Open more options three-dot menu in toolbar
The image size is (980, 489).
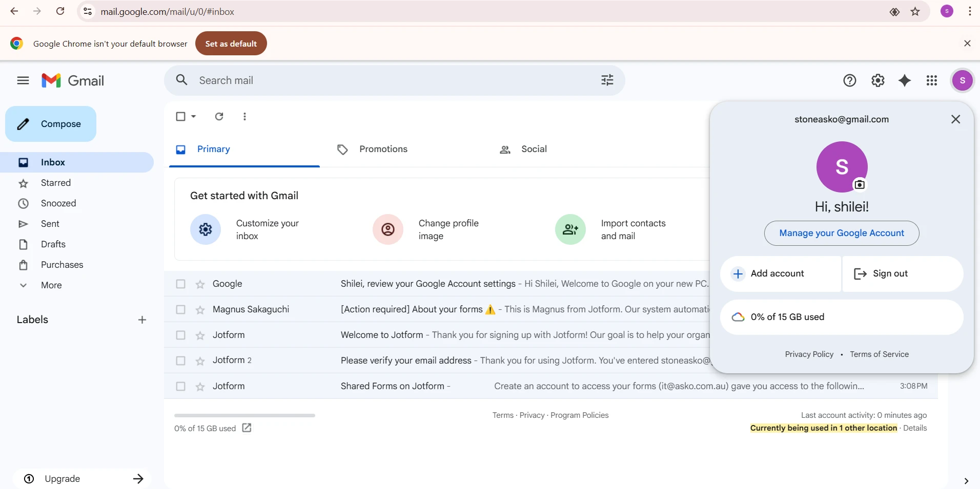click(x=244, y=116)
